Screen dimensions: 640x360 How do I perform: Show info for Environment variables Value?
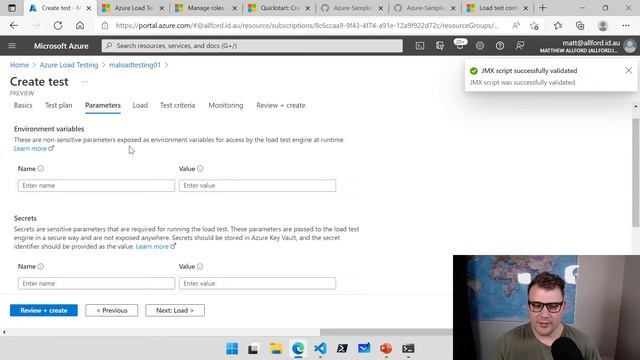[x=200, y=169]
